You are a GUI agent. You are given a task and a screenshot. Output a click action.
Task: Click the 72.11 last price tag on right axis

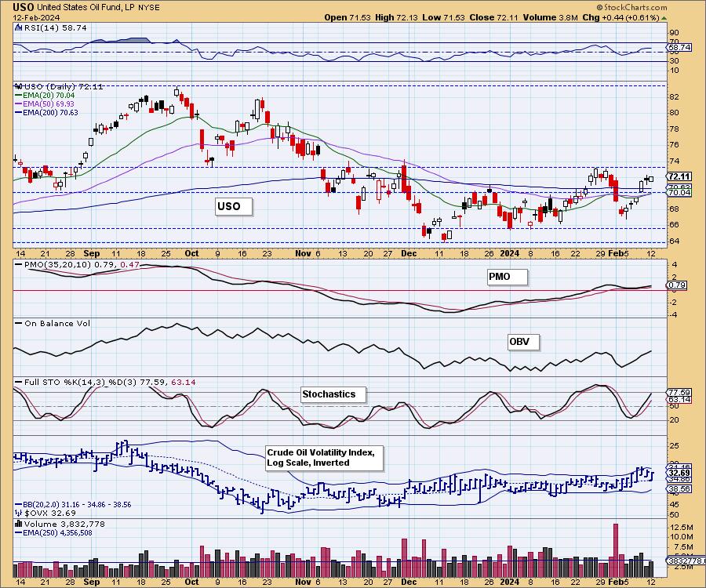(679, 176)
